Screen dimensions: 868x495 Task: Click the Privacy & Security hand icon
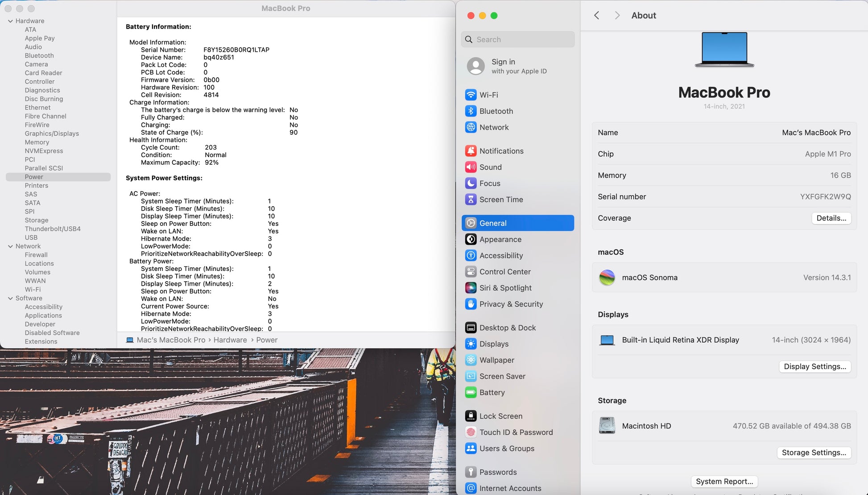coord(471,304)
